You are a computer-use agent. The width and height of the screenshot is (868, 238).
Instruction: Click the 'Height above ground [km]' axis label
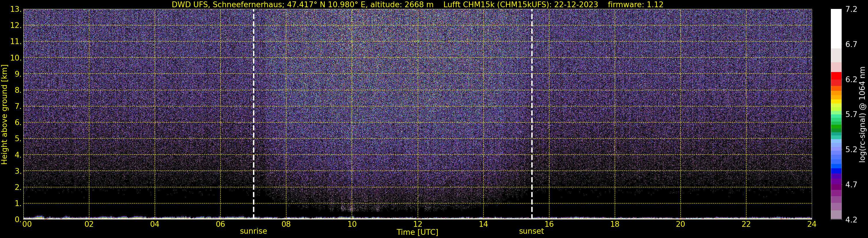click(x=4, y=114)
